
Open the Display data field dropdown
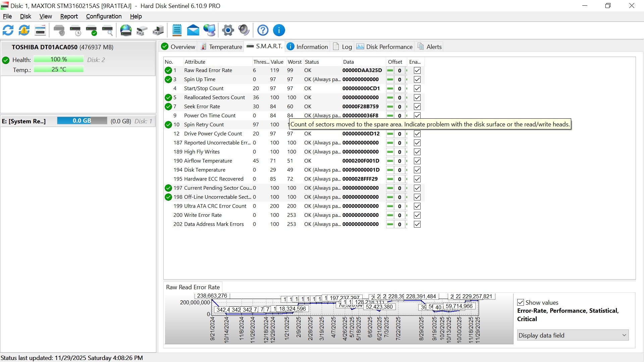click(x=573, y=335)
